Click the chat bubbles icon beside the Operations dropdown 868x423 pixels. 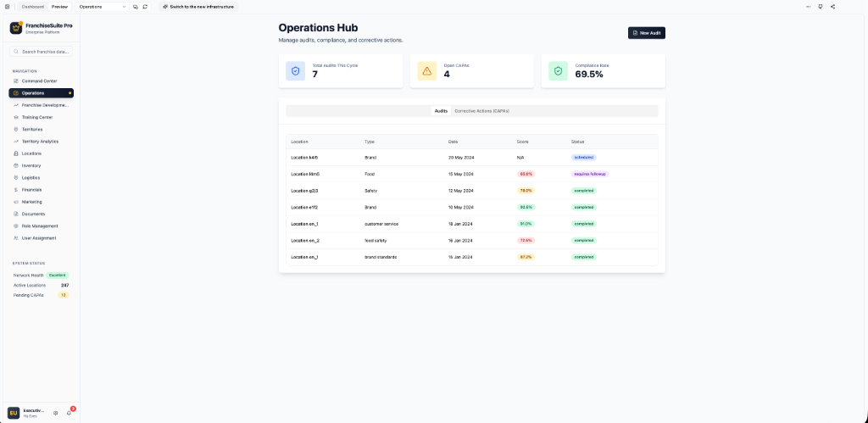click(136, 7)
